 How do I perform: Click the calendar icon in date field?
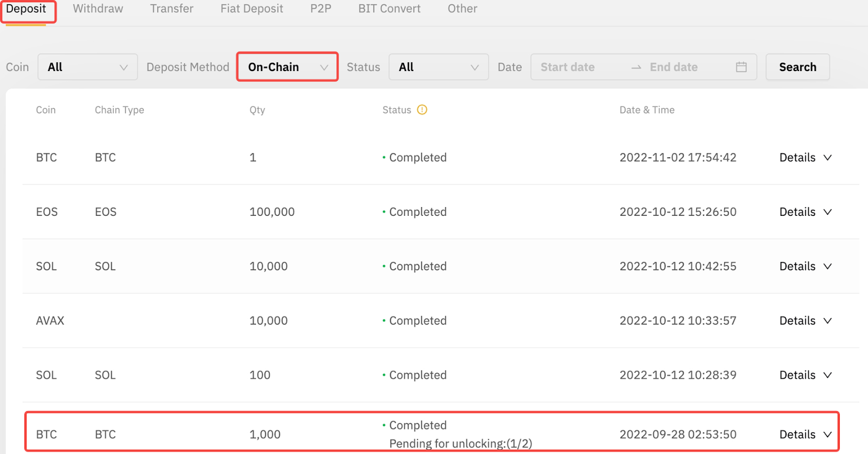[x=741, y=67]
